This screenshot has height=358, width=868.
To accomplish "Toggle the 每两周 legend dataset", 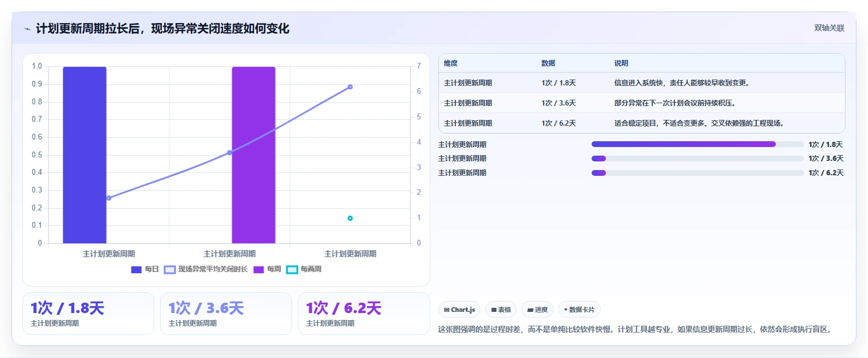I will coord(304,269).
